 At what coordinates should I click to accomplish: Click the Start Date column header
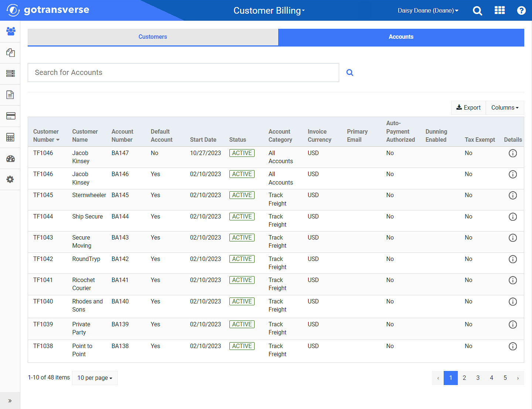(x=203, y=140)
